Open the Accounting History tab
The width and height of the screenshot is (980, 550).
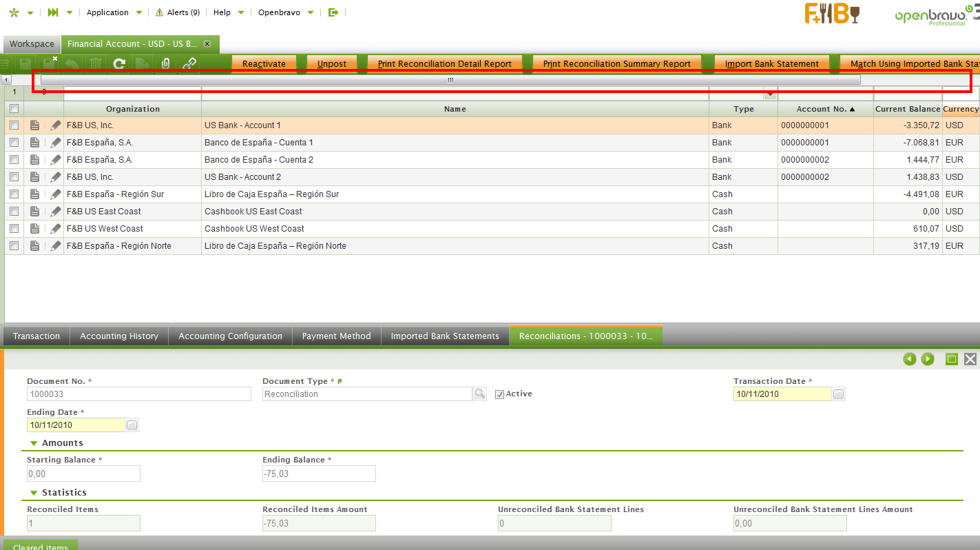[119, 336]
